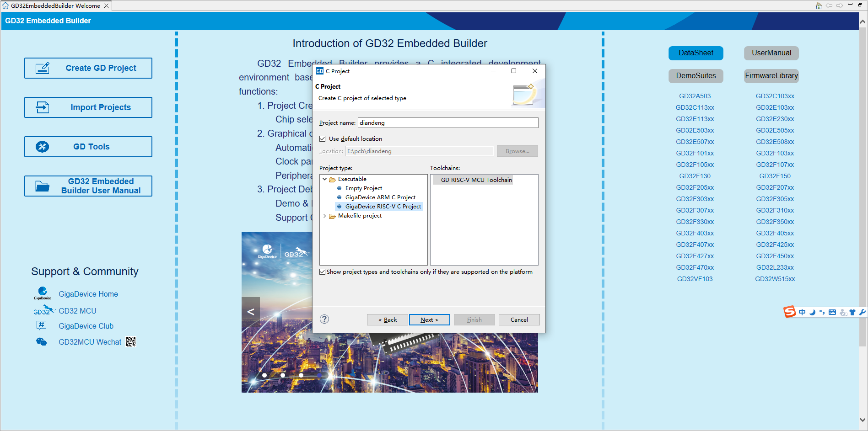Switch Chinese/English input mode icon
This screenshot has height=431, width=868.
pos(802,312)
